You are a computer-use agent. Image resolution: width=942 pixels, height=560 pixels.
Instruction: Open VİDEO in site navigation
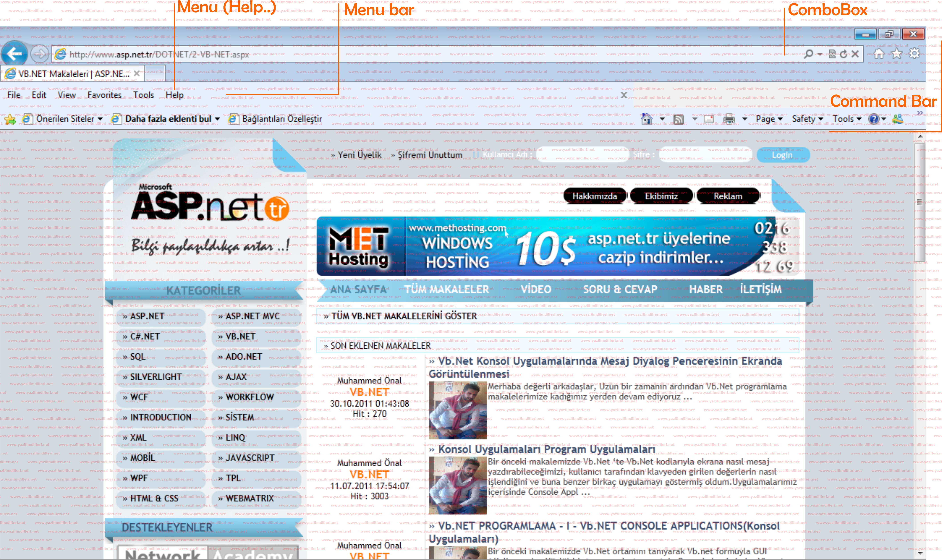[x=536, y=289]
